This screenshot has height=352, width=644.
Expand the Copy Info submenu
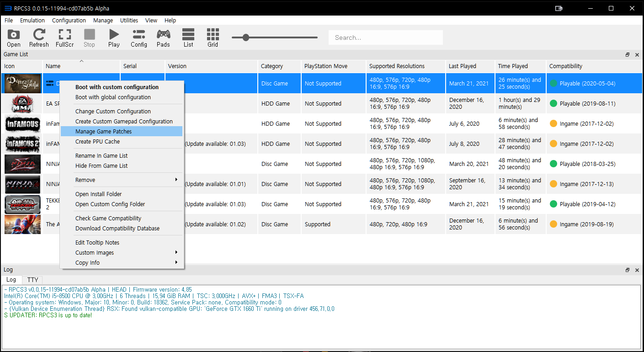click(122, 262)
